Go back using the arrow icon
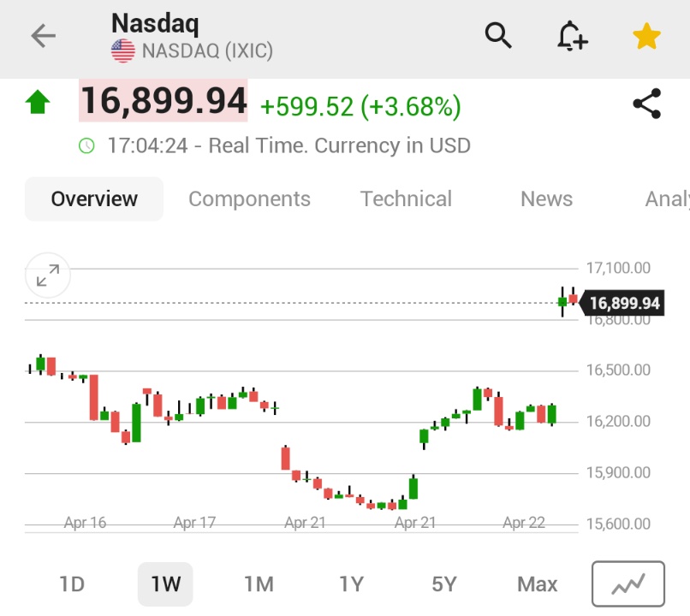The height and width of the screenshot is (616, 690). pos(43,36)
